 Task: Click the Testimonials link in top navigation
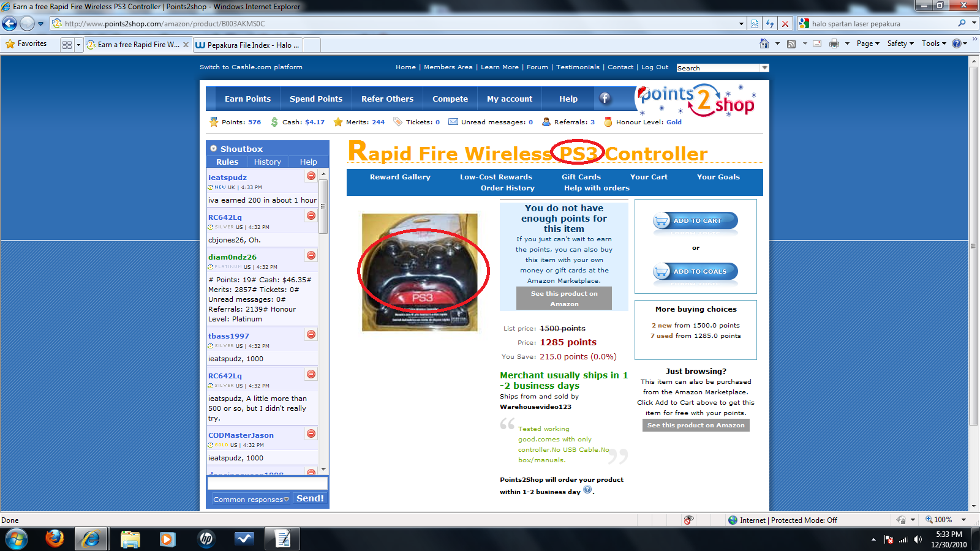[578, 67]
